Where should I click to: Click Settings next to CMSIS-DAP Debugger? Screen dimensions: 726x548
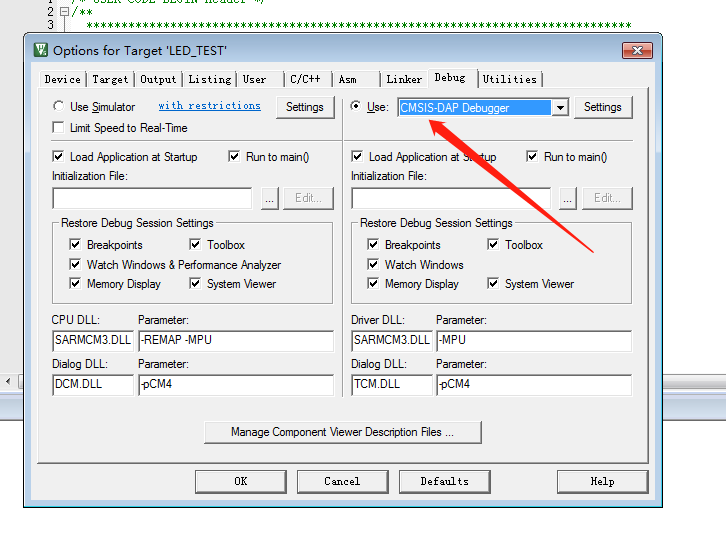[x=602, y=107]
